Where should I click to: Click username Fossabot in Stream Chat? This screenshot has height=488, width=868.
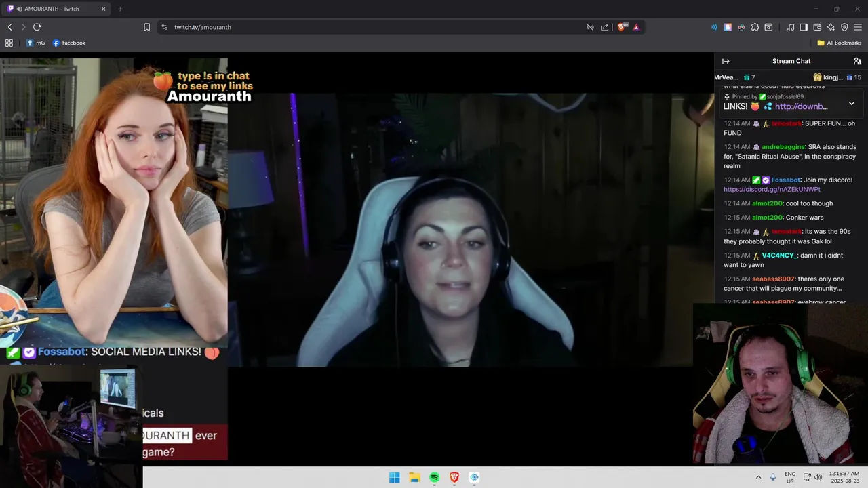coord(785,180)
